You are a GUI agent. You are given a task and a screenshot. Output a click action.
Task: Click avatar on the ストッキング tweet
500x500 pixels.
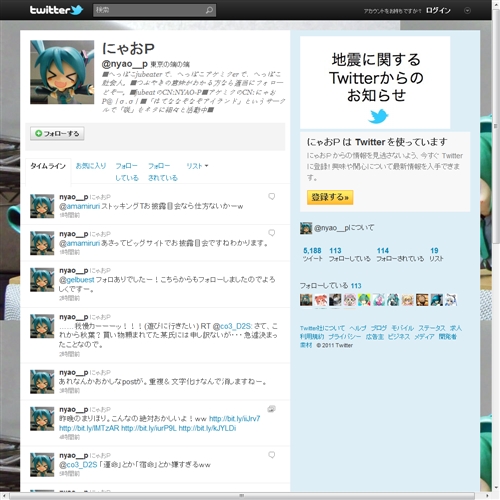tap(42, 206)
